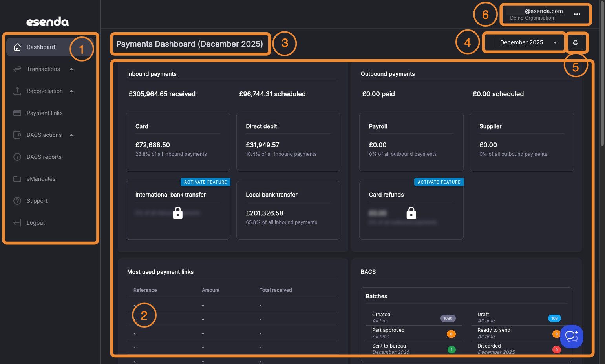Click the printer icon button

pos(575,42)
